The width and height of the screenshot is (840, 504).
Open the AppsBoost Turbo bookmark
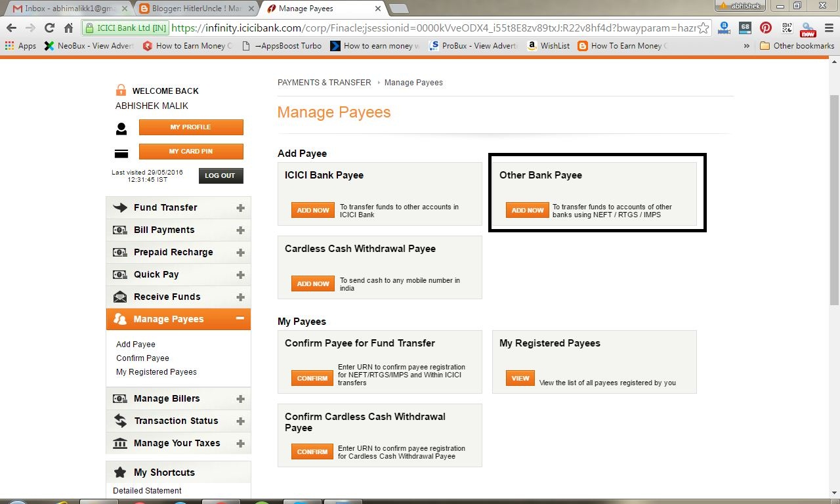282,46
